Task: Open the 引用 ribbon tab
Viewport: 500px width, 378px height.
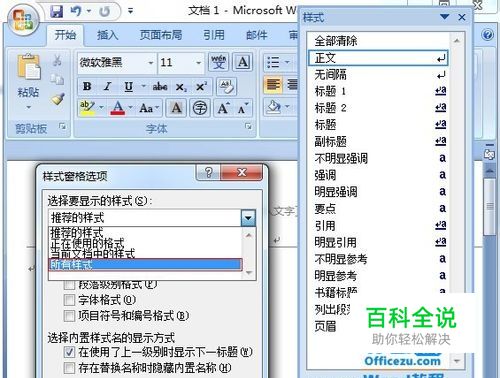Action: (214, 35)
